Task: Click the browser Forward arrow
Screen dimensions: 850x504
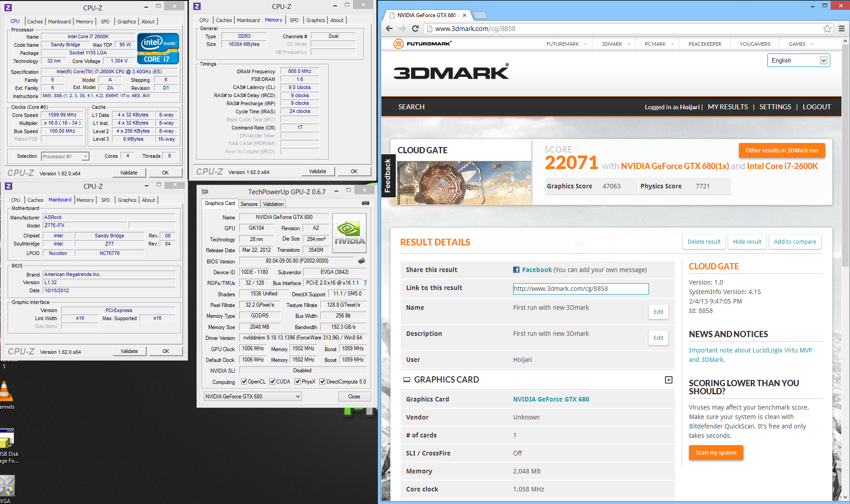Action: point(402,28)
